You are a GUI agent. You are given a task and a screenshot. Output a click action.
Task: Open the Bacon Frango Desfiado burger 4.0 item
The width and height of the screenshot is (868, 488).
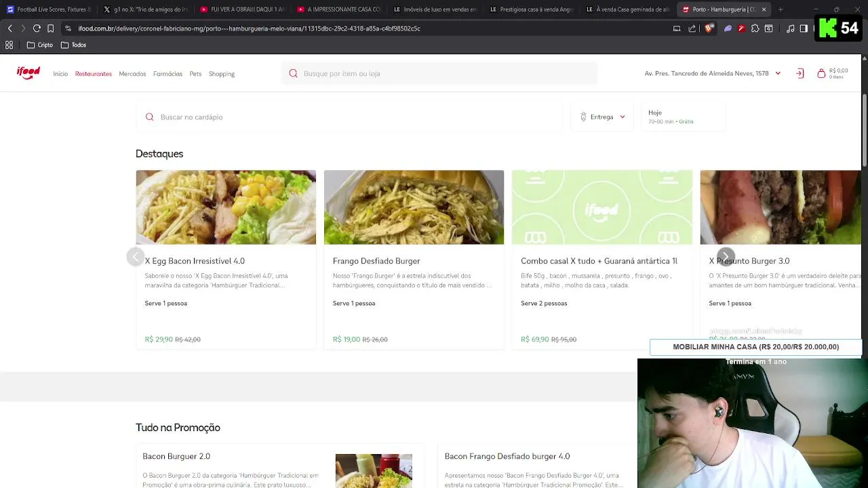click(x=538, y=466)
